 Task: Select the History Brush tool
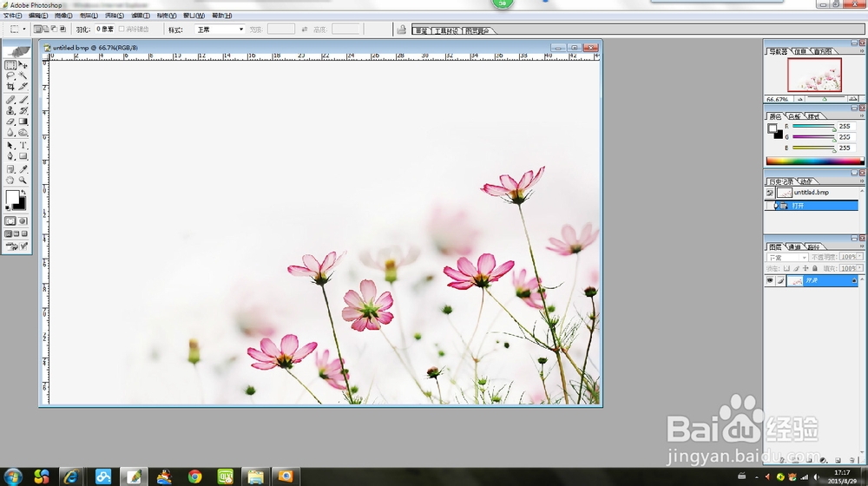coord(23,111)
